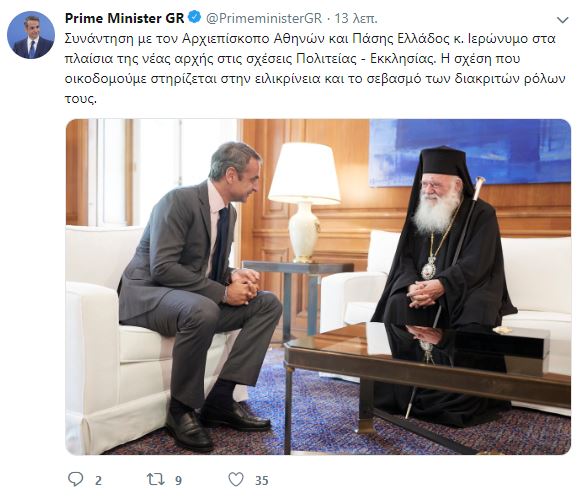Open the @PrimeministerGR handle link
The height and width of the screenshot is (497, 581).
pos(263,18)
